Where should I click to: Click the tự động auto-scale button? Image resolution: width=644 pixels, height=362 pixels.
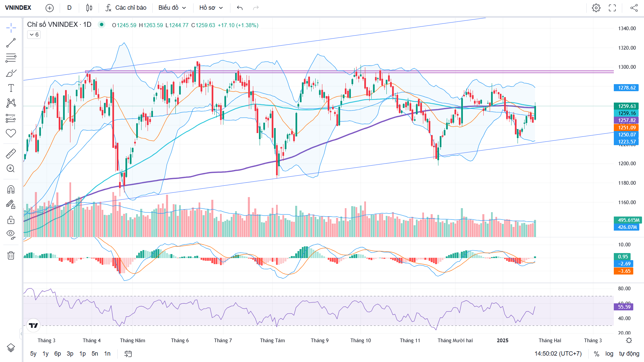pos(629,354)
